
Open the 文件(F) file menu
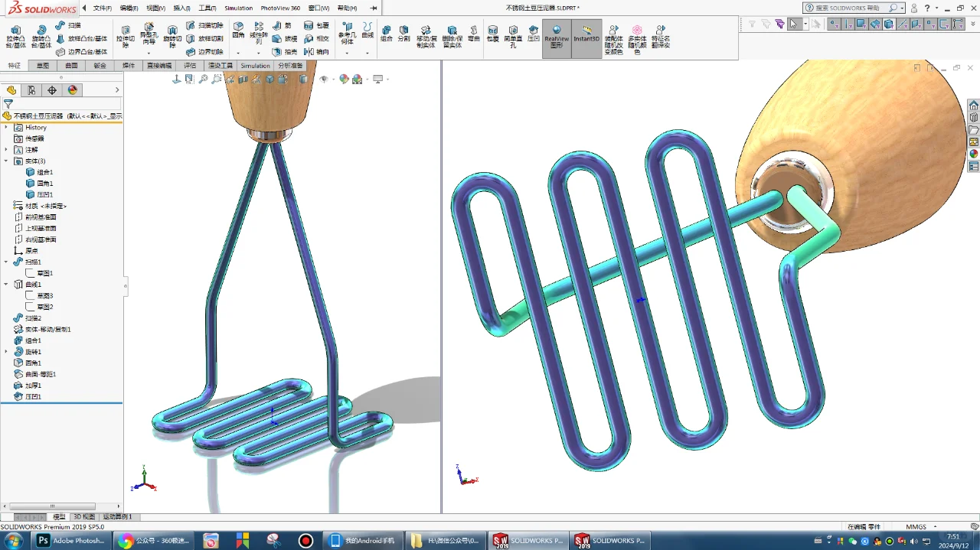[x=102, y=8]
